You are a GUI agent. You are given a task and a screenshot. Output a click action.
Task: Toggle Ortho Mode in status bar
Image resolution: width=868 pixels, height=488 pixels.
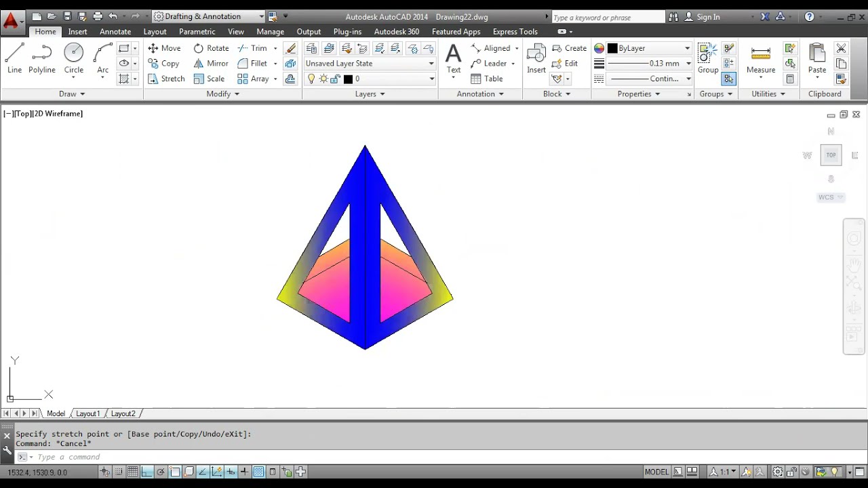coord(147,472)
